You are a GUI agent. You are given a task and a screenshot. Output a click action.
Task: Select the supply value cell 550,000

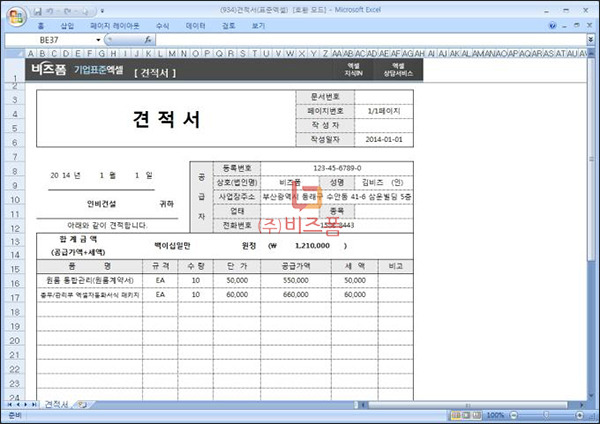point(296,280)
